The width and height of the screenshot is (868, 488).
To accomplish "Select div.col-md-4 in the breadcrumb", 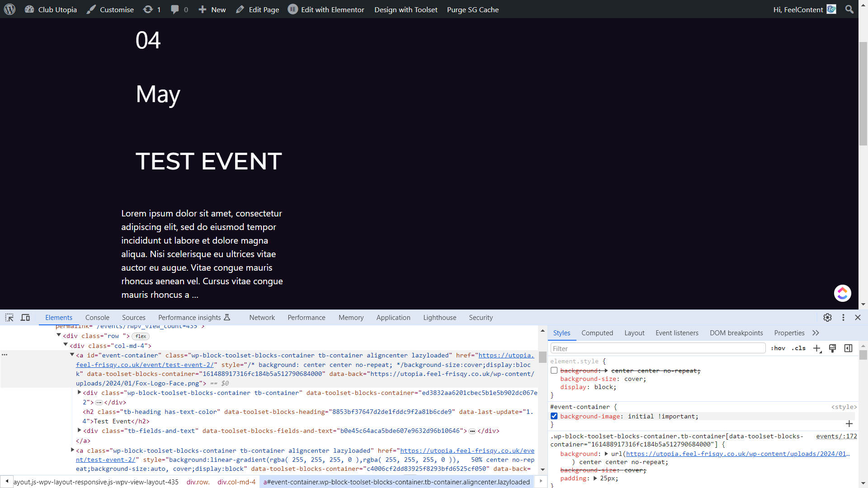I will tap(236, 482).
